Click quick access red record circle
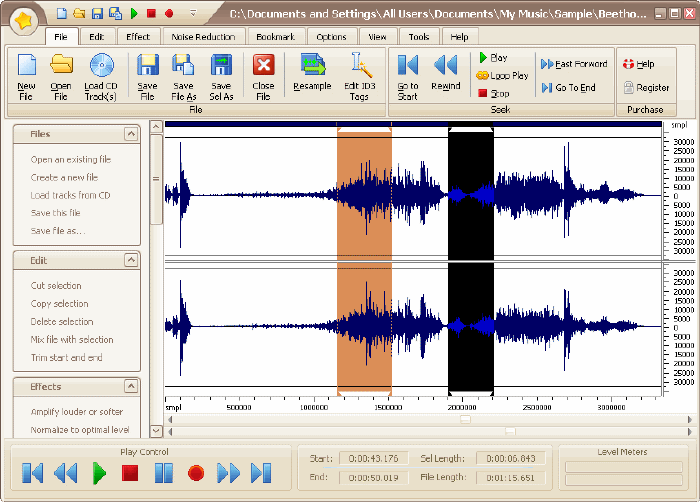700x502 pixels. (x=169, y=14)
